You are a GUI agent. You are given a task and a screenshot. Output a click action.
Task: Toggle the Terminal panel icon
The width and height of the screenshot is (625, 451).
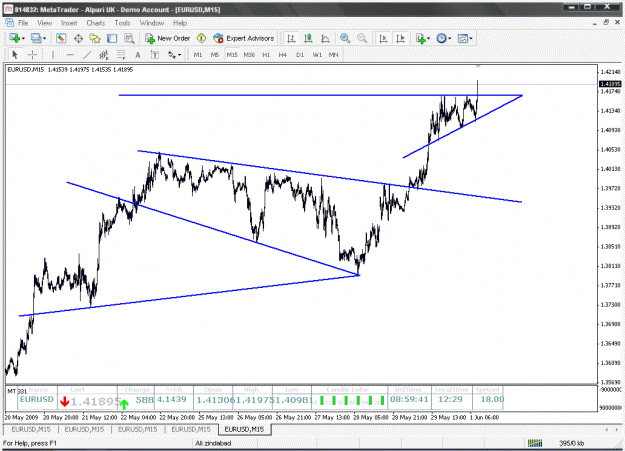[112, 38]
